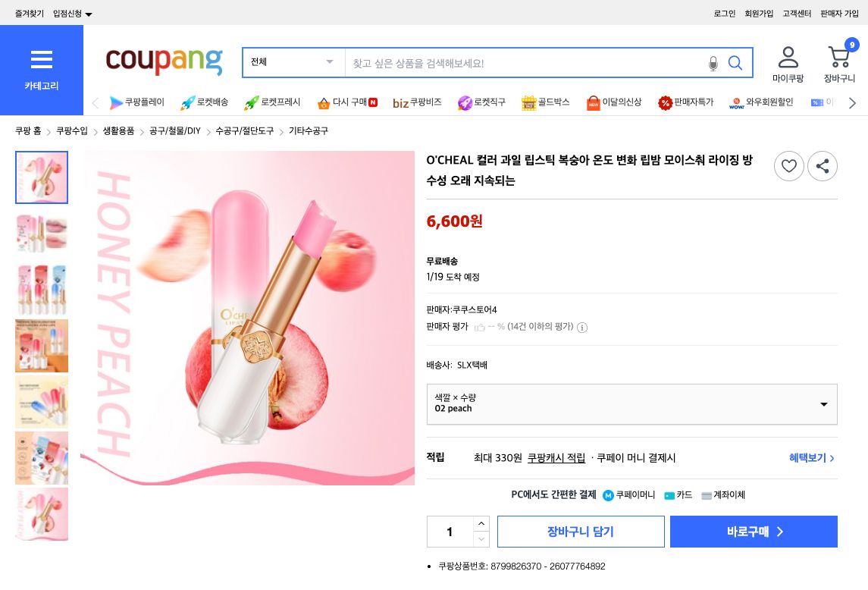
Task: Share the product with the share icon
Action: coord(823,166)
